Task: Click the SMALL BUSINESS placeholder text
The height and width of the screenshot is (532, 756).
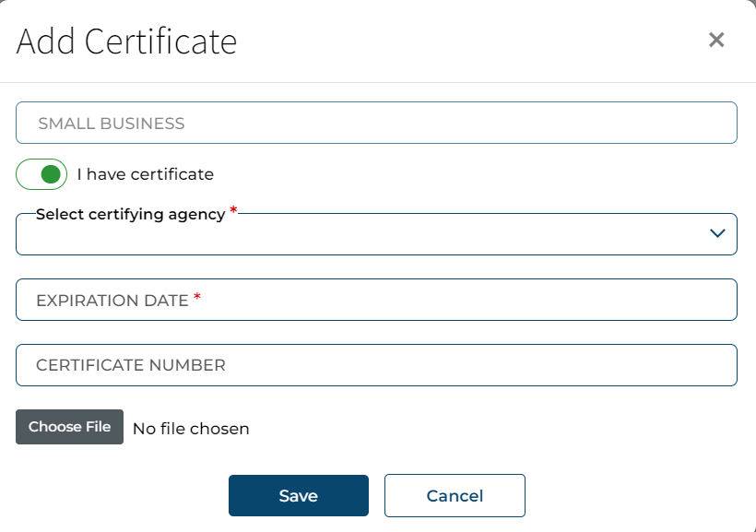Action: (111, 124)
